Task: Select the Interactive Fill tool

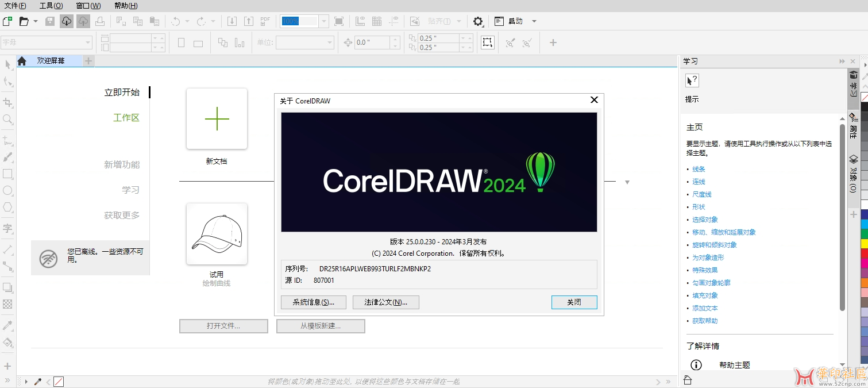Action: tap(8, 343)
